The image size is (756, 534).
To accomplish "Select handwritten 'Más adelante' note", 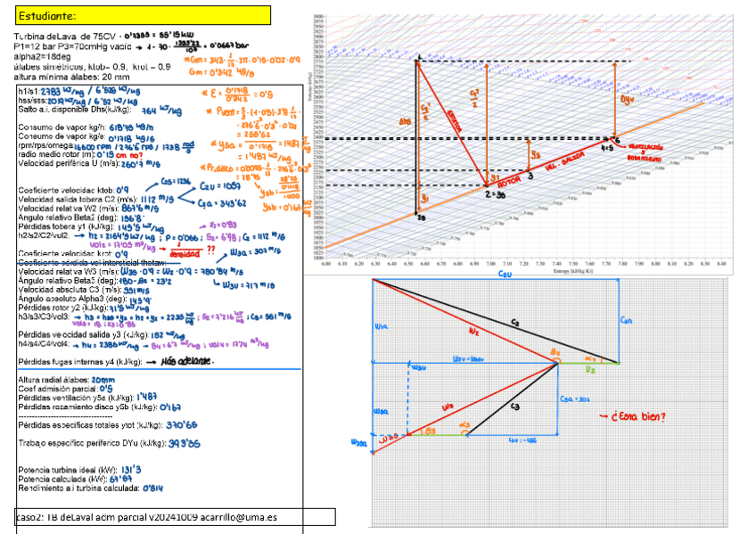I will [187, 361].
